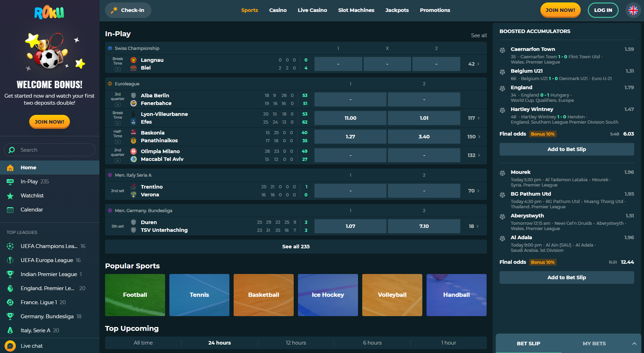
Task: Click the Watchlist star icon
Action: click(10, 196)
